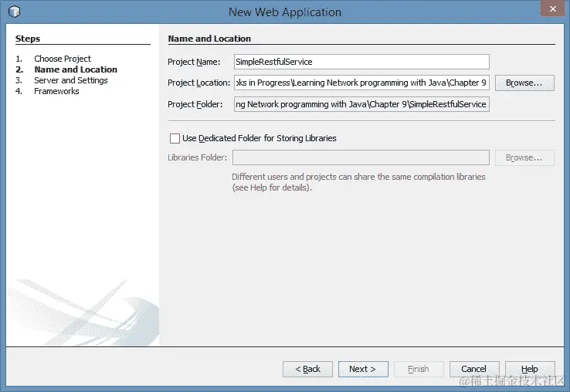Image resolution: width=570 pixels, height=392 pixels.
Task: Click the disabled Libraries Folder field
Action: click(x=361, y=157)
